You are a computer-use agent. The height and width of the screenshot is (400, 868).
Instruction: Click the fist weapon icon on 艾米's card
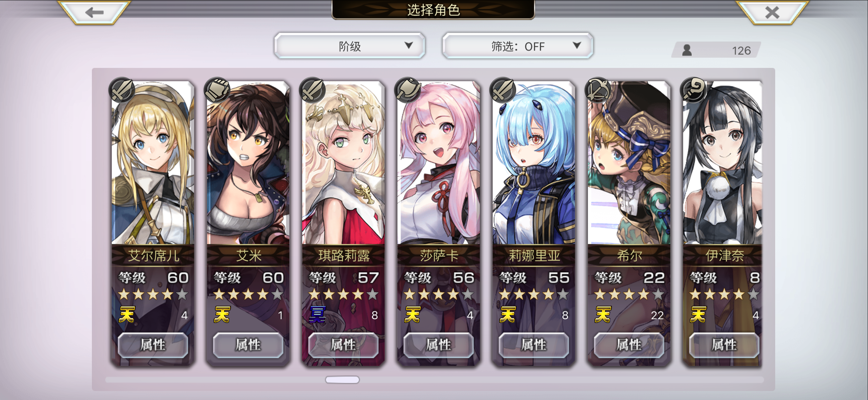tap(217, 90)
